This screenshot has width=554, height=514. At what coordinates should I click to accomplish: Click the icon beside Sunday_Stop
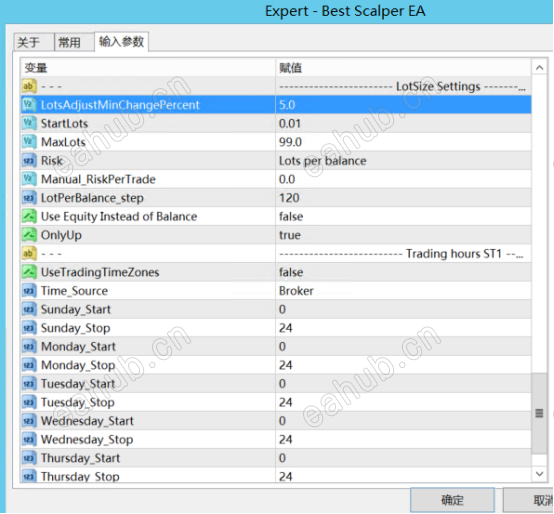[x=29, y=328]
